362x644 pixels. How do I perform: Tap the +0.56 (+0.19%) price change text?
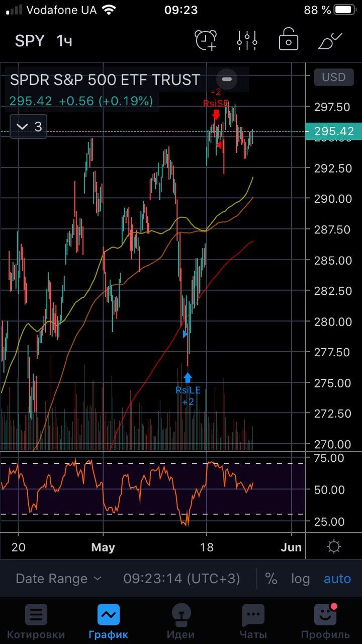[x=106, y=101]
